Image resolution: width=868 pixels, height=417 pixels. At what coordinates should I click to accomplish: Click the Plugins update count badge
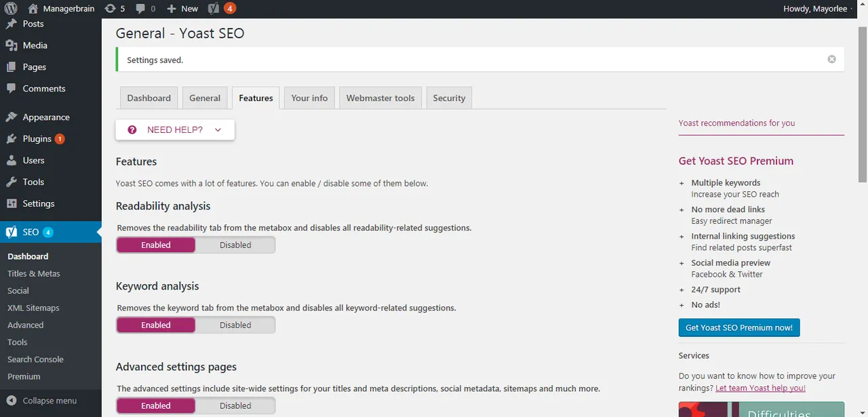click(x=60, y=139)
